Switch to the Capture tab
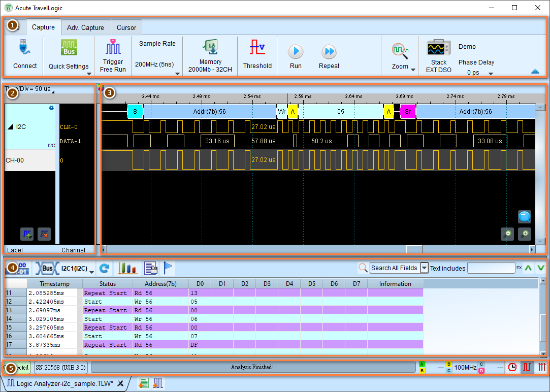The height and width of the screenshot is (392, 550). [x=43, y=27]
